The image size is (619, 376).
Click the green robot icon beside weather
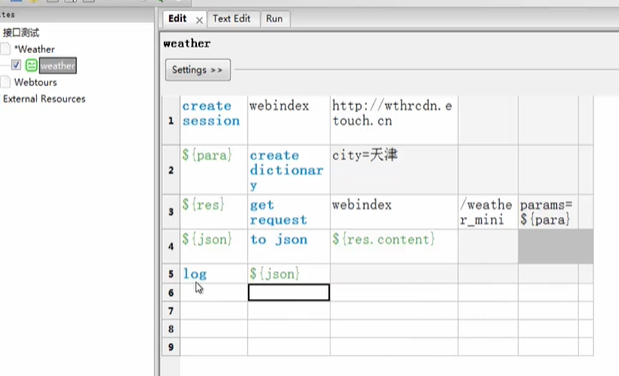[x=31, y=65]
